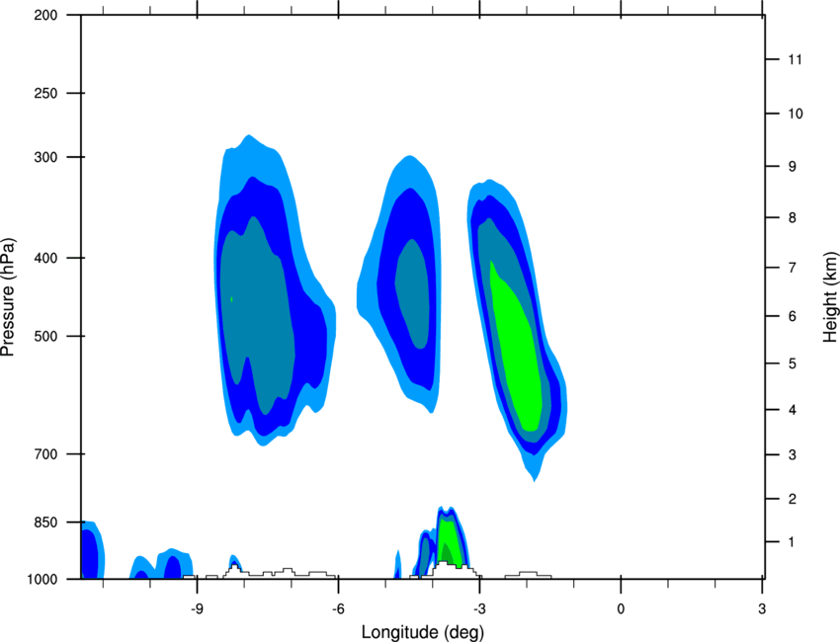Click the 400 pressure tick label
840x642 pixels.
[x=45, y=258]
